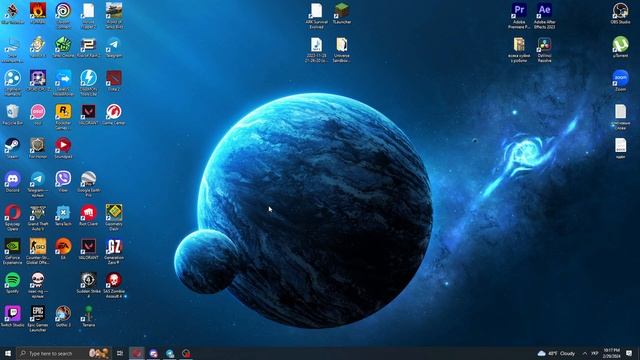Select the TerraTech desktop shortcut
Viewport: 640px width, 360px height.
tap(63, 216)
